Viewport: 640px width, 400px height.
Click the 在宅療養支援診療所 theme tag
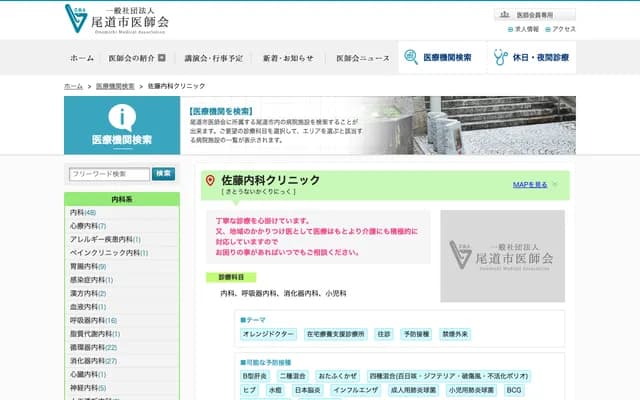point(336,334)
